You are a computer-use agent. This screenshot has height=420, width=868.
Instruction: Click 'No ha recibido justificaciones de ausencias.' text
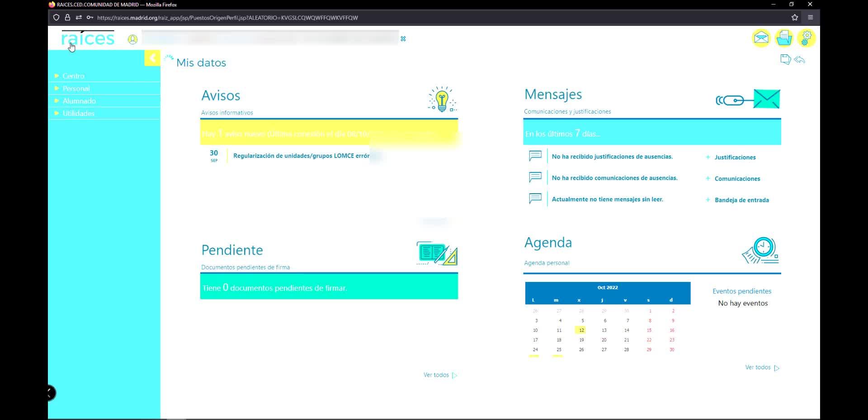(612, 157)
